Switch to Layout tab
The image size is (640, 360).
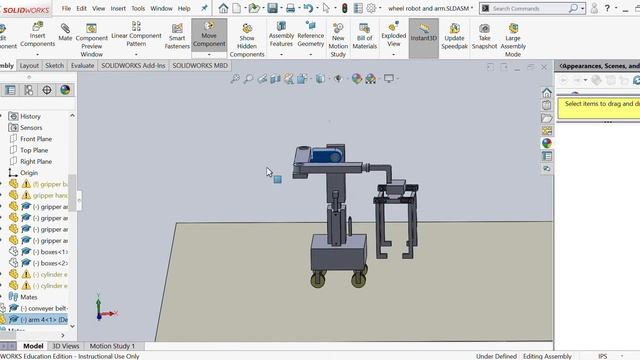(x=29, y=65)
